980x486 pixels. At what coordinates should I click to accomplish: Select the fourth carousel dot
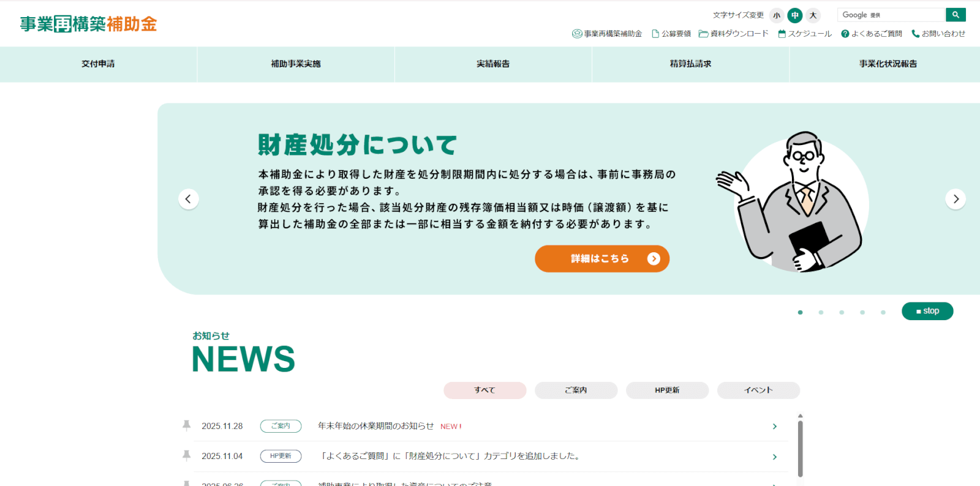coord(862,312)
